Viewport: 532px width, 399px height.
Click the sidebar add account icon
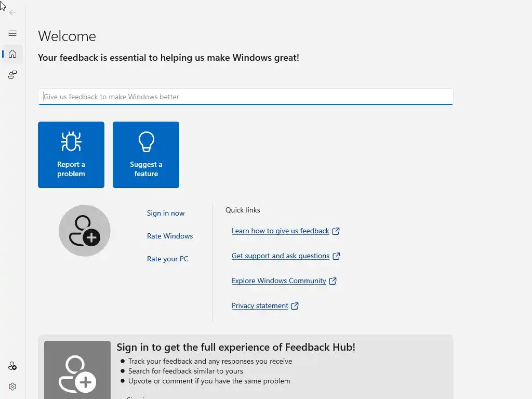(x=12, y=366)
